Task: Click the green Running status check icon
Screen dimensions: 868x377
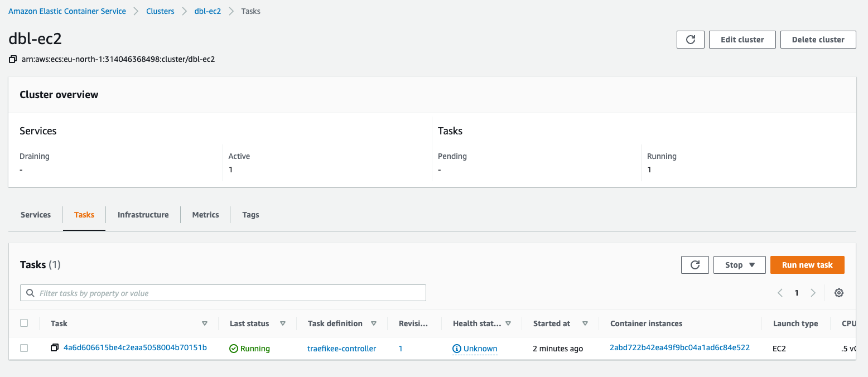Action: [x=234, y=349]
